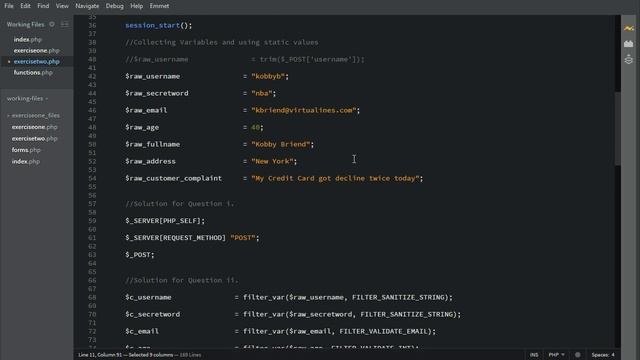Click the split view icon beside Working Files

pyautogui.click(x=64, y=24)
